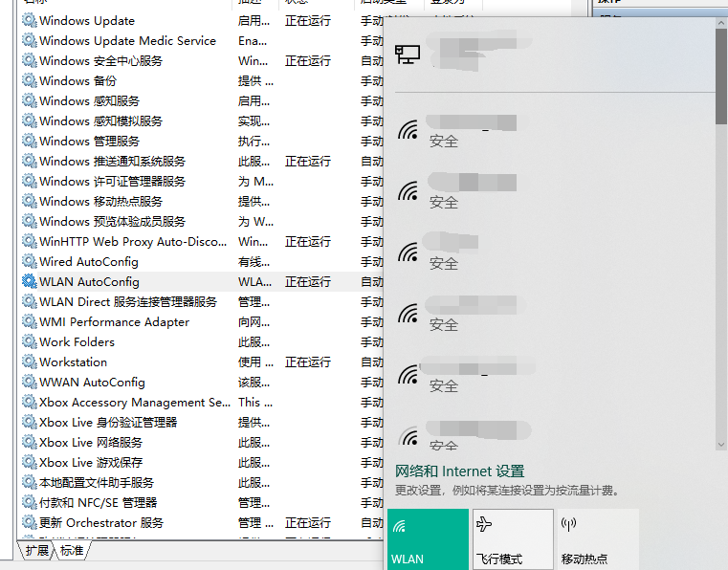Select the WMI Performance Adapter row
728x570 pixels.
(114, 322)
